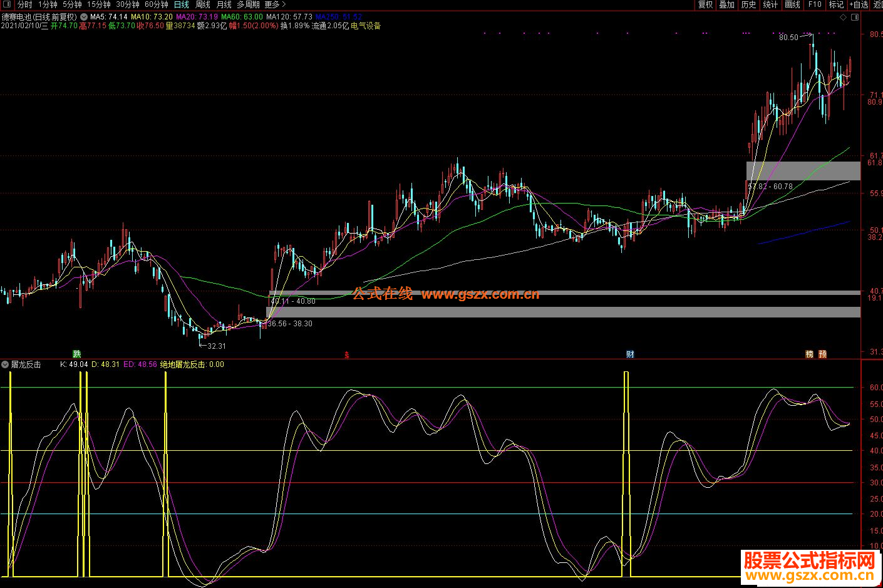Select the 5分钟 period tab

click(x=72, y=4)
